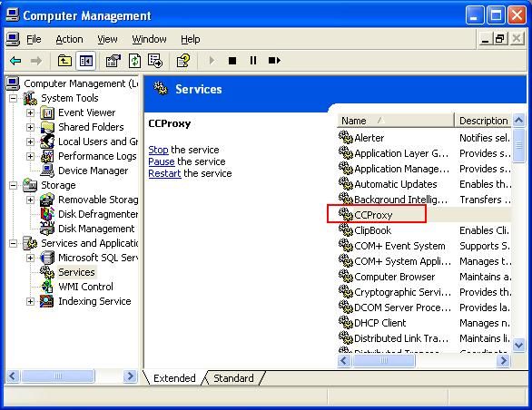Image resolution: width=532 pixels, height=410 pixels.
Task: Expand Removable Storage node
Action: (x=30, y=200)
